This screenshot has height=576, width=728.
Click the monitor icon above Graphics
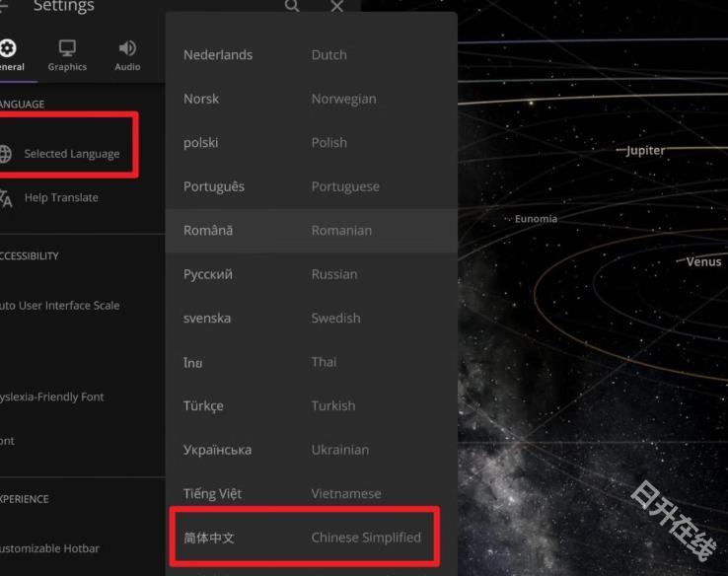coord(67,48)
